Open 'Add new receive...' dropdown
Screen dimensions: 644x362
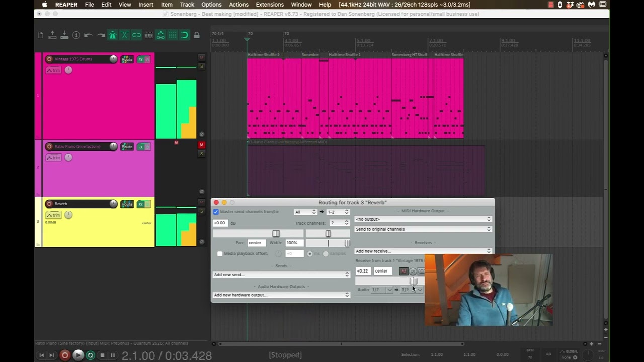(423, 251)
